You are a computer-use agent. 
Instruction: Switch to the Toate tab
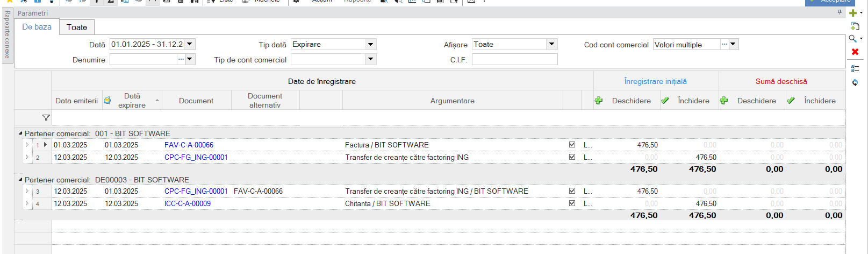pyautogui.click(x=77, y=27)
